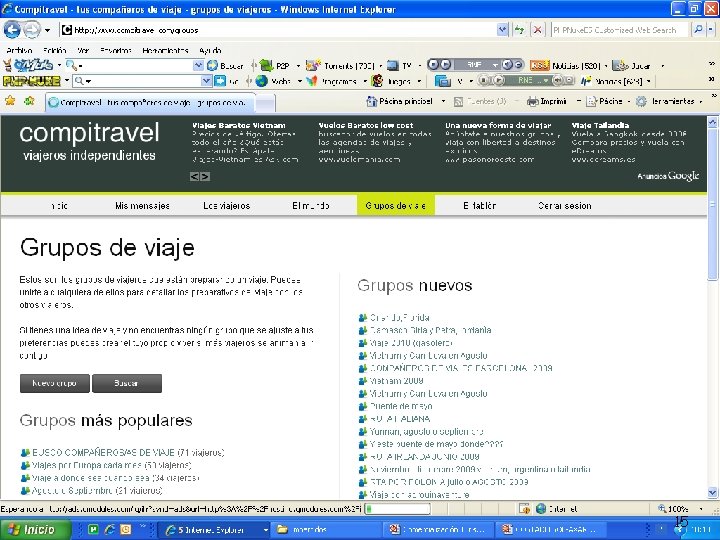The height and width of the screenshot is (540, 720).
Task: Click the TV monitor toolbar icon
Action: (393, 66)
